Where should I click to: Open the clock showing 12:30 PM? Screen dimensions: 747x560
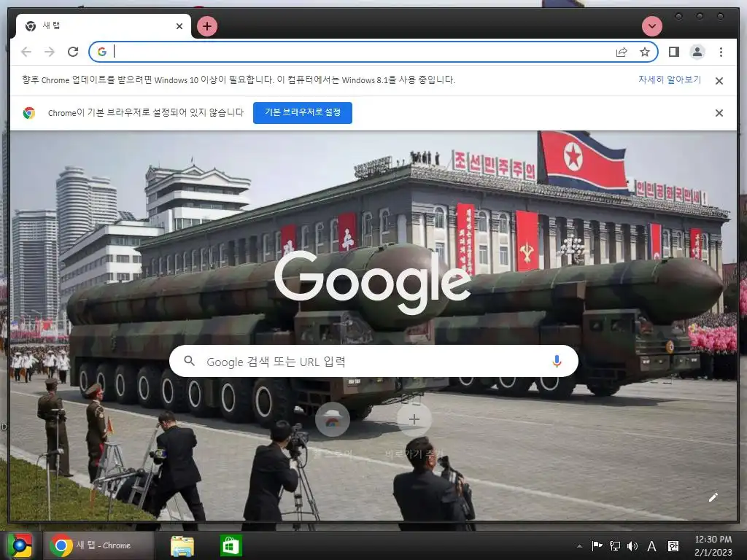pyautogui.click(x=713, y=545)
